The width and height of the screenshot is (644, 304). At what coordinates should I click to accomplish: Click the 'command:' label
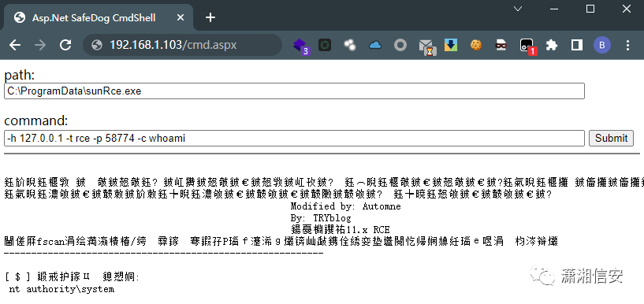(x=35, y=121)
